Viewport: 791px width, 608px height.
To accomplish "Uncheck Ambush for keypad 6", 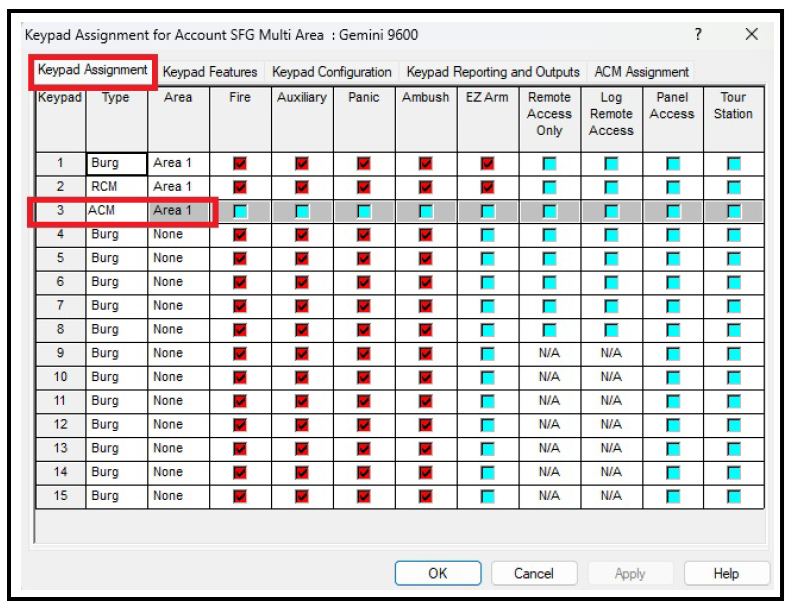I will pos(426,282).
